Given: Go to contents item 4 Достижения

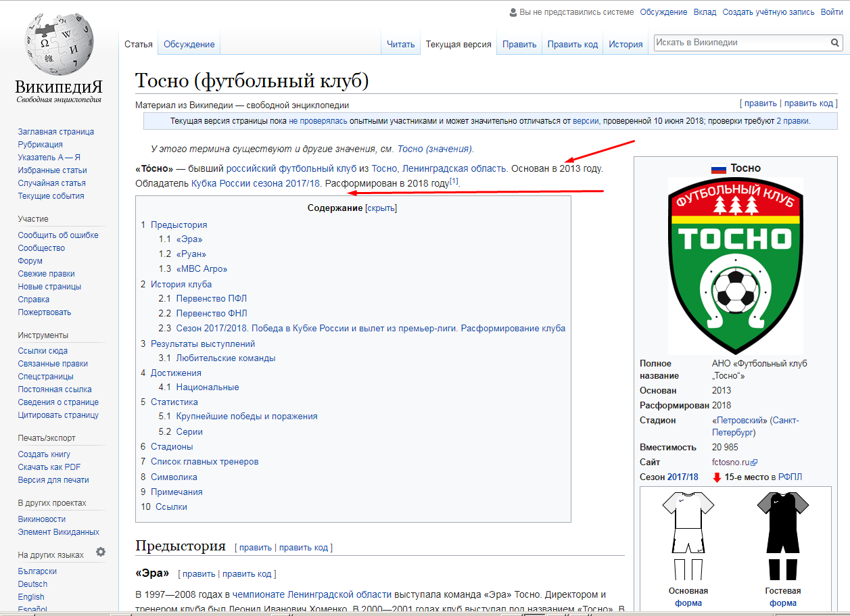Looking at the screenshot, I should 171,373.
